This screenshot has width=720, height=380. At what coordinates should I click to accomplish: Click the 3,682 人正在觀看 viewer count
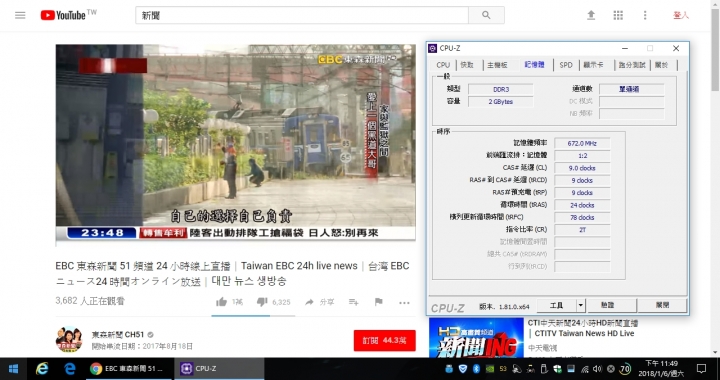tap(90, 301)
